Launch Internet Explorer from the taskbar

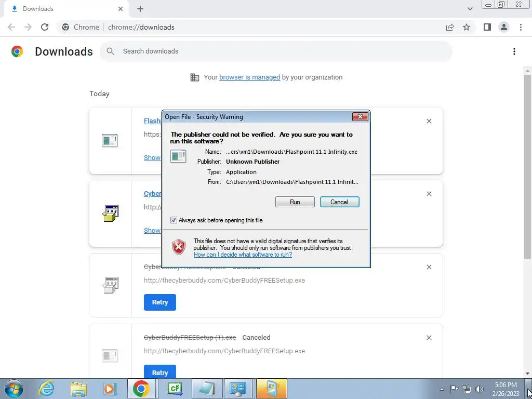coord(46,389)
